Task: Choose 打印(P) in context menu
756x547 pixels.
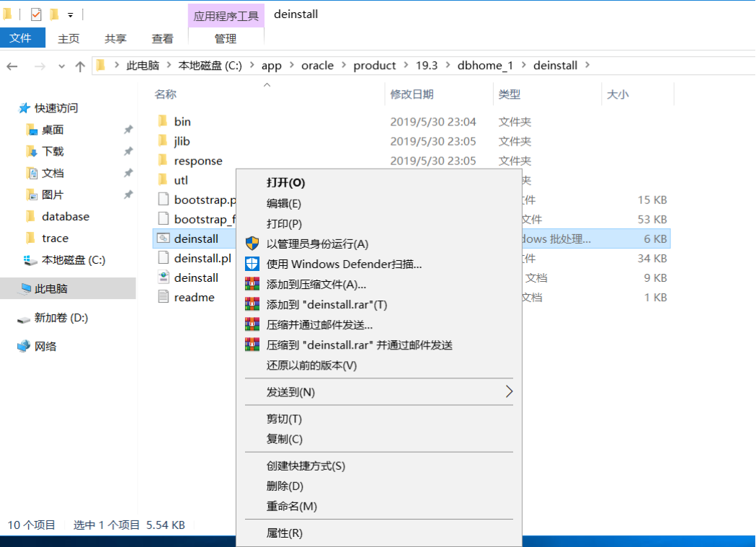Action: click(x=379, y=223)
